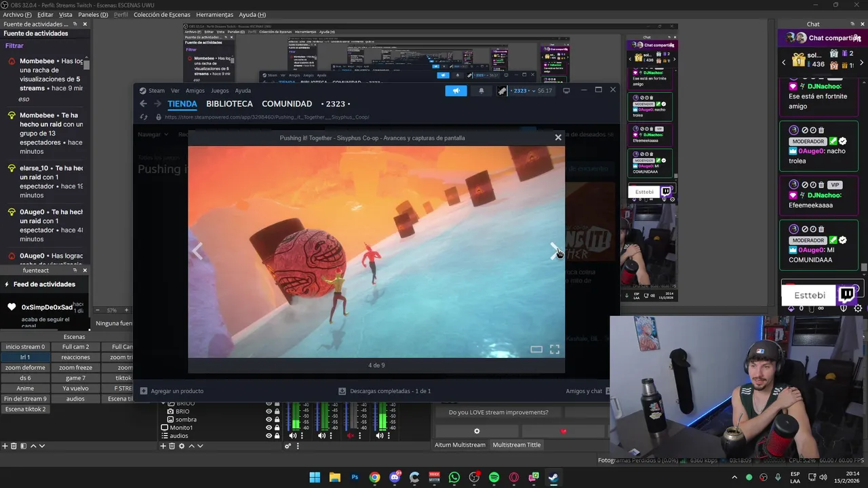
Task: Show next screenshot in Steam viewer
Action: tap(554, 251)
